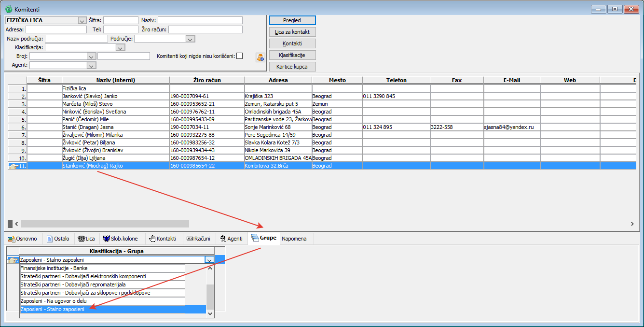Expand the Klasifikacija filter dropdown
The height and width of the screenshot is (327, 644).
tap(120, 48)
